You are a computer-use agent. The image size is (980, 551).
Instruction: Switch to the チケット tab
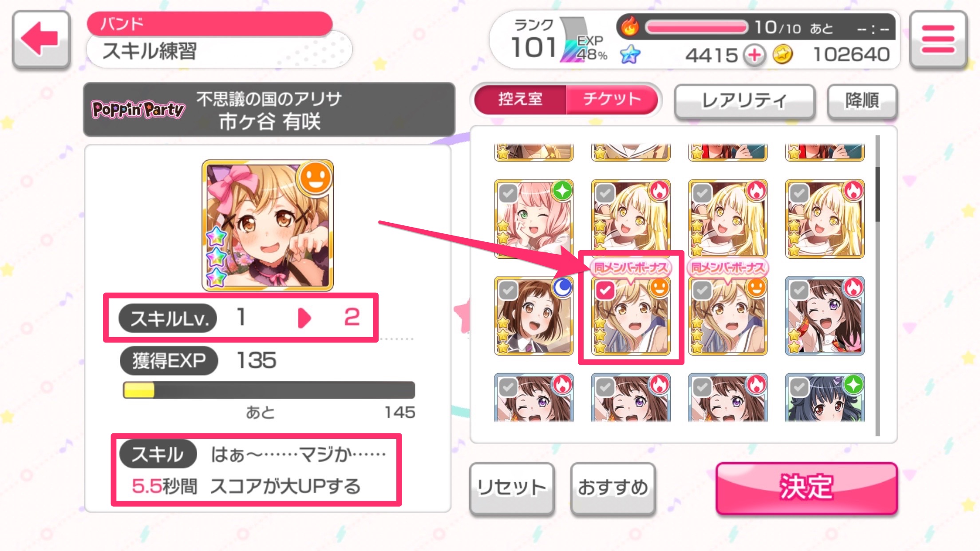[612, 99]
